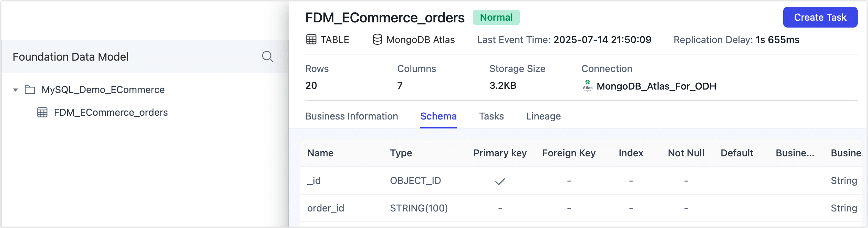Click the TABLE grid icon in the header
868x228 pixels.
pos(311,39)
